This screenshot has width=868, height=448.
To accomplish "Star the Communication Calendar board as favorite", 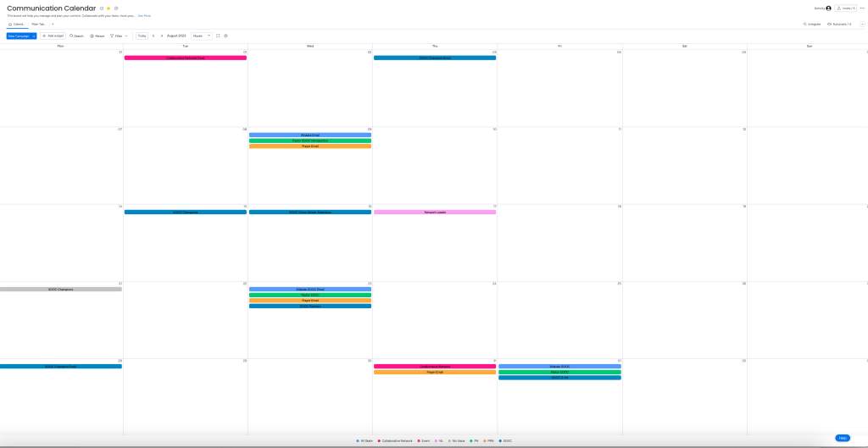I will (108, 8).
